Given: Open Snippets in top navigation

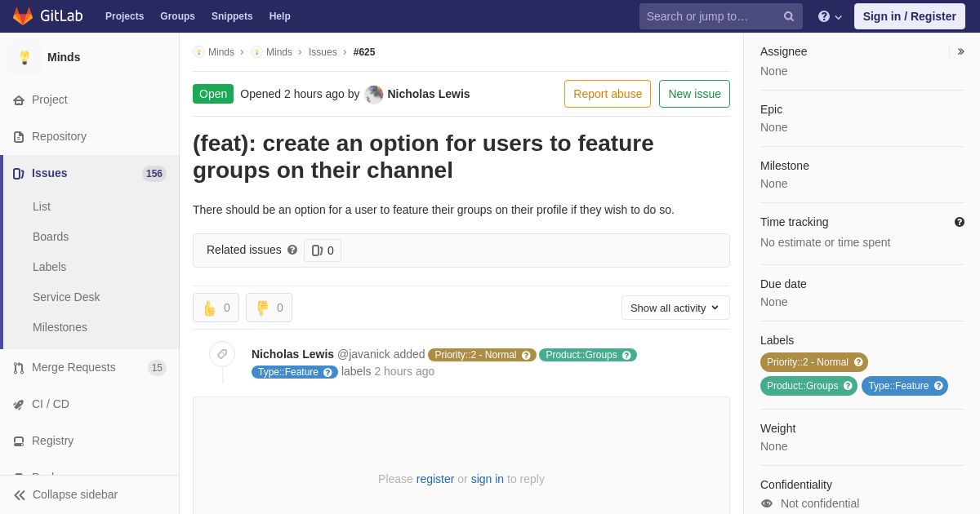Looking at the screenshot, I should click(232, 16).
